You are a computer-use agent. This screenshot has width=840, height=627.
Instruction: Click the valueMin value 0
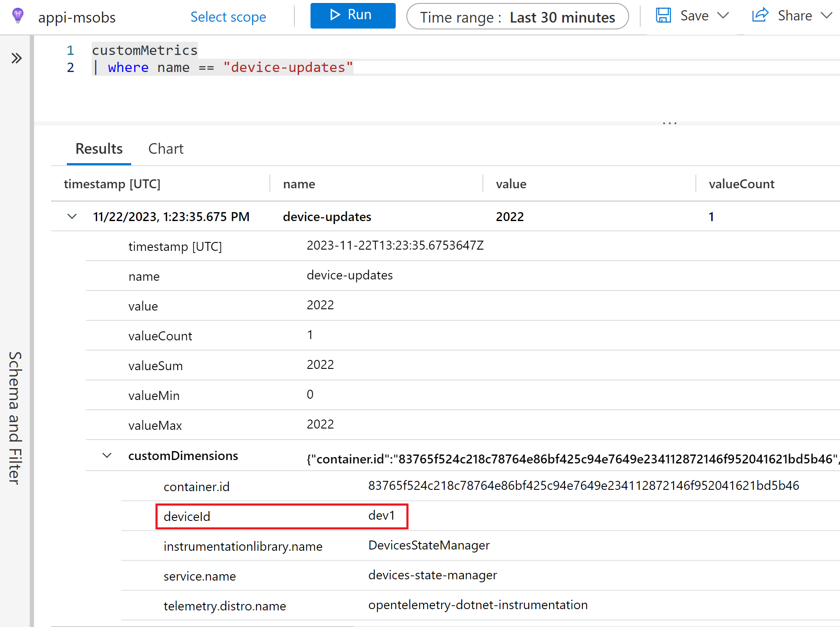[x=310, y=394]
